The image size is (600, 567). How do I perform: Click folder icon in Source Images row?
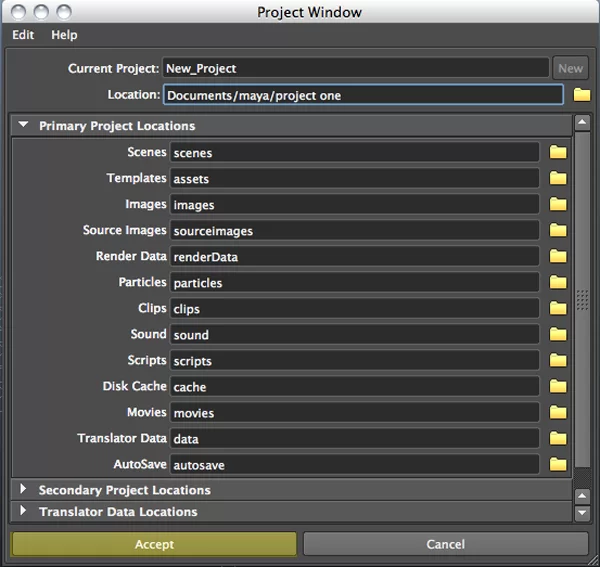[558, 231]
